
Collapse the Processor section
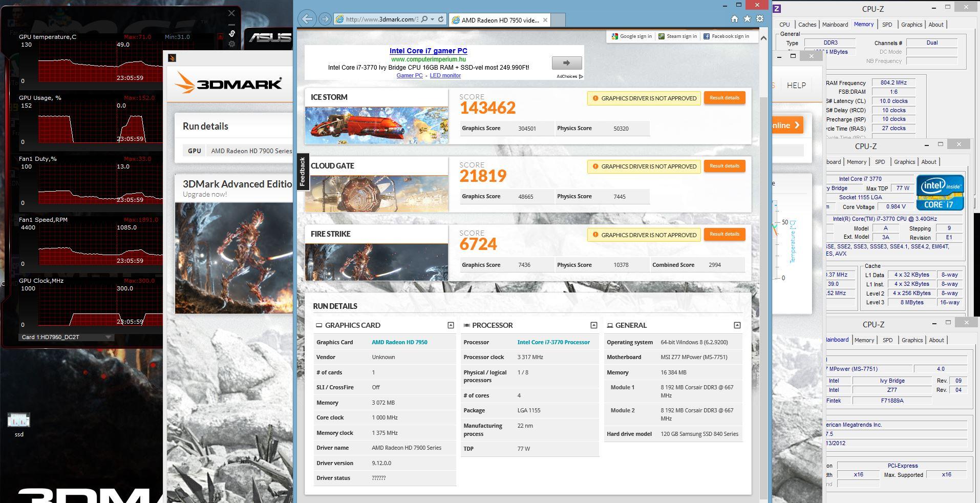(594, 325)
